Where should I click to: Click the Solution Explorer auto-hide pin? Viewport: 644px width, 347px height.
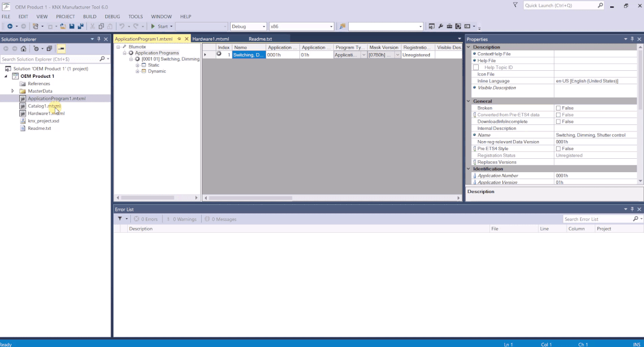(x=99, y=39)
